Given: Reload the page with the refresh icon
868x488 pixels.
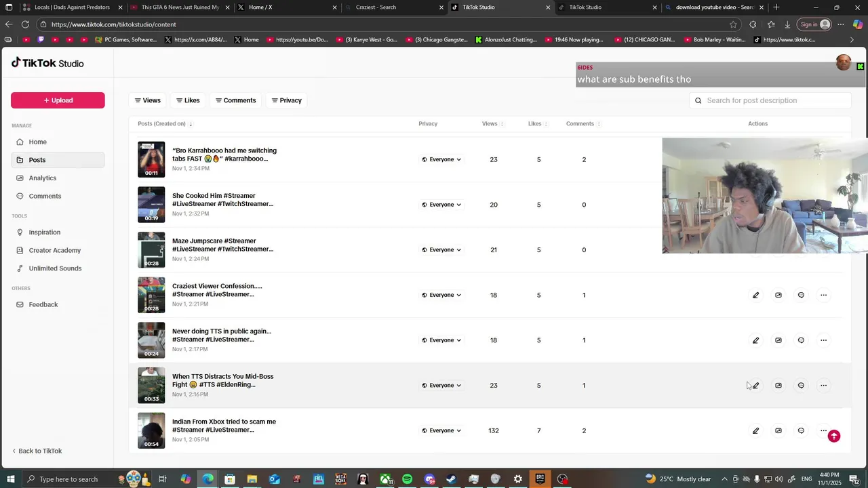Looking at the screenshot, I should (25, 24).
